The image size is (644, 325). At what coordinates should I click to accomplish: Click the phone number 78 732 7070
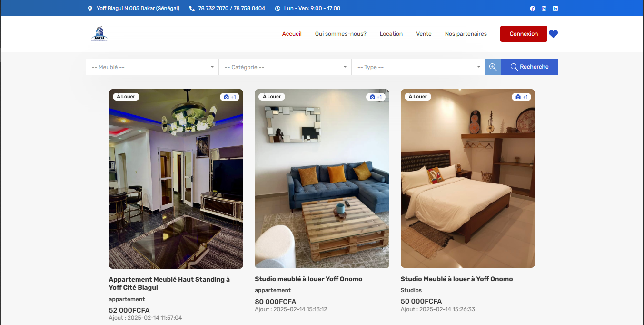click(x=213, y=9)
